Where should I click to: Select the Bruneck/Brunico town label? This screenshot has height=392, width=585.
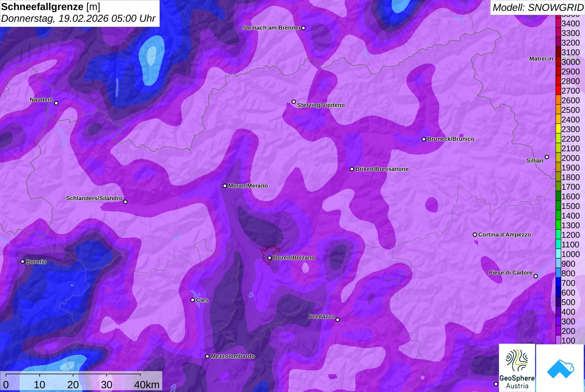click(451, 139)
